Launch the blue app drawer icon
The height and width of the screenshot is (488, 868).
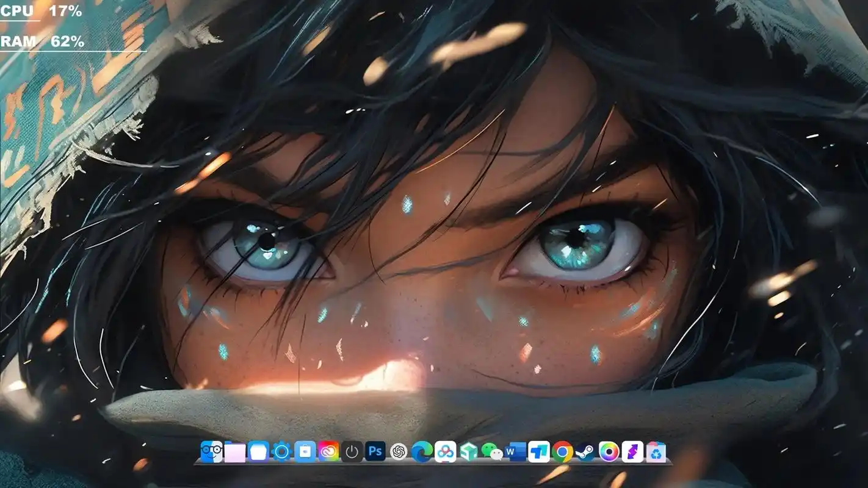coord(258,452)
